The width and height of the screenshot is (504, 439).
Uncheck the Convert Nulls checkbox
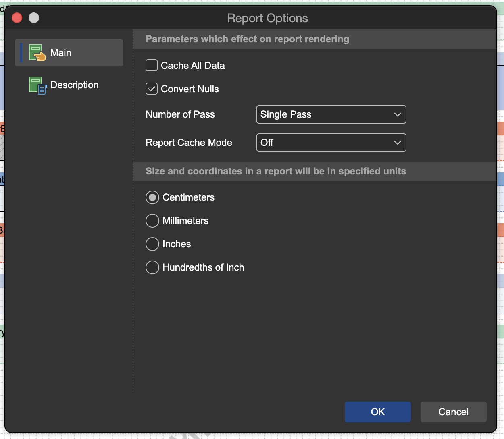(152, 89)
